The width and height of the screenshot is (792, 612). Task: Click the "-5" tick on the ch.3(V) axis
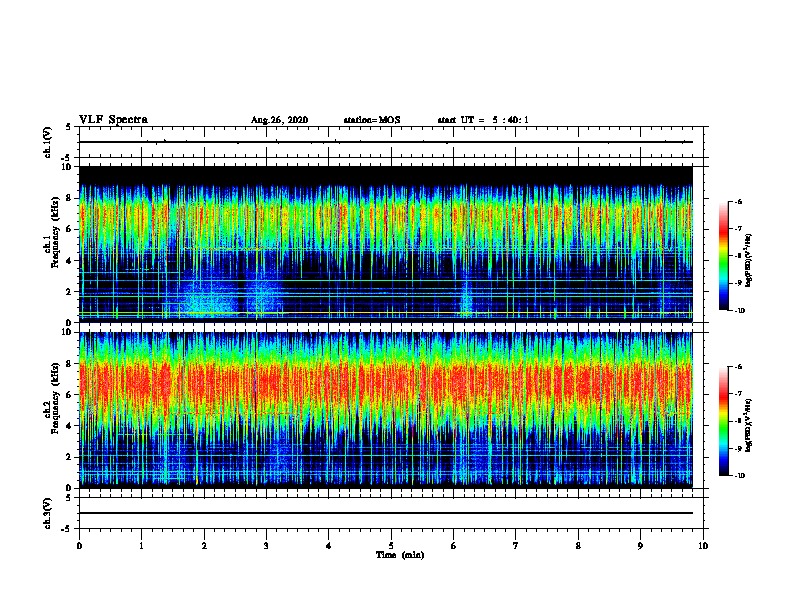[x=68, y=529]
